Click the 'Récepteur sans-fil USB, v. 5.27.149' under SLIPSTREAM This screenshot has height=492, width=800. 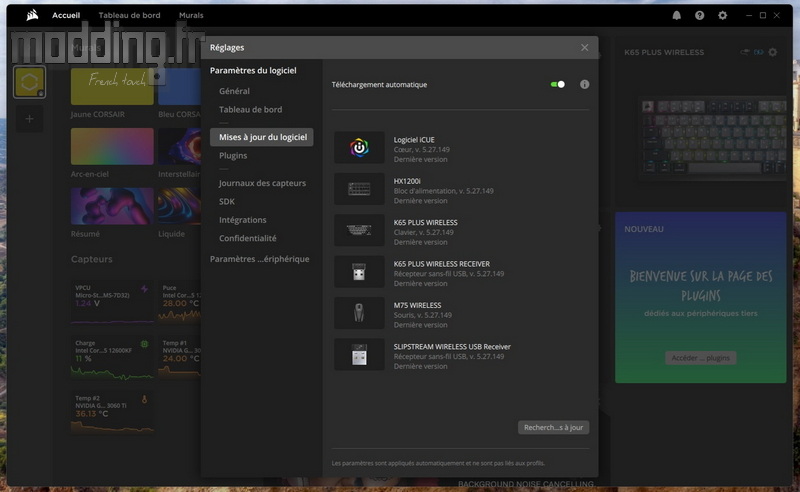[x=449, y=356]
